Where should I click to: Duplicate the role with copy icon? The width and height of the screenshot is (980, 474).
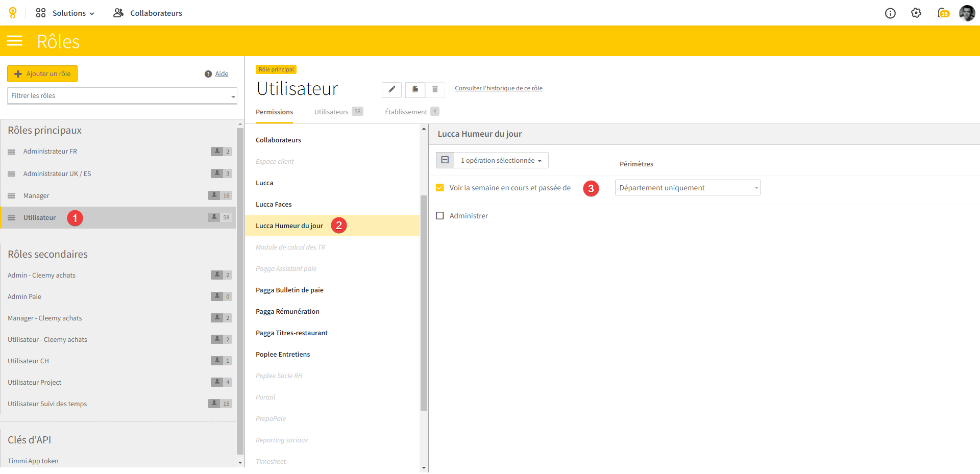(x=415, y=89)
